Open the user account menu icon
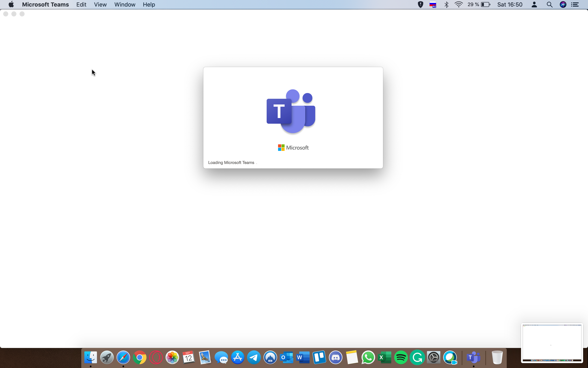The image size is (588, 368). tap(534, 4)
